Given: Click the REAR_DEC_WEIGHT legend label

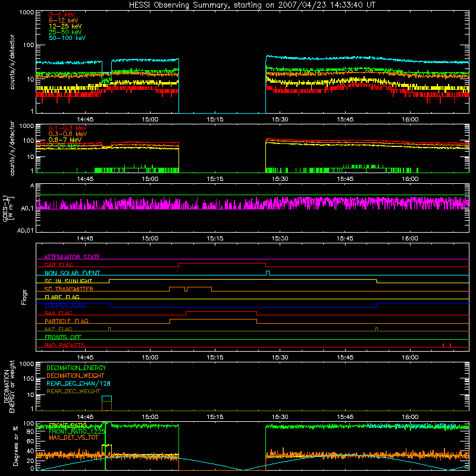Looking at the screenshot, I should [x=73, y=392].
